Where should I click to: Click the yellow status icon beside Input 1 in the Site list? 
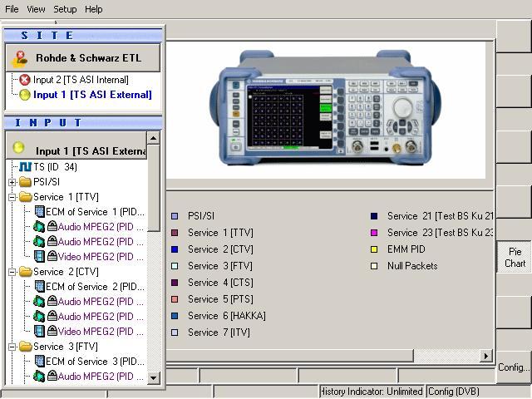click(25, 95)
